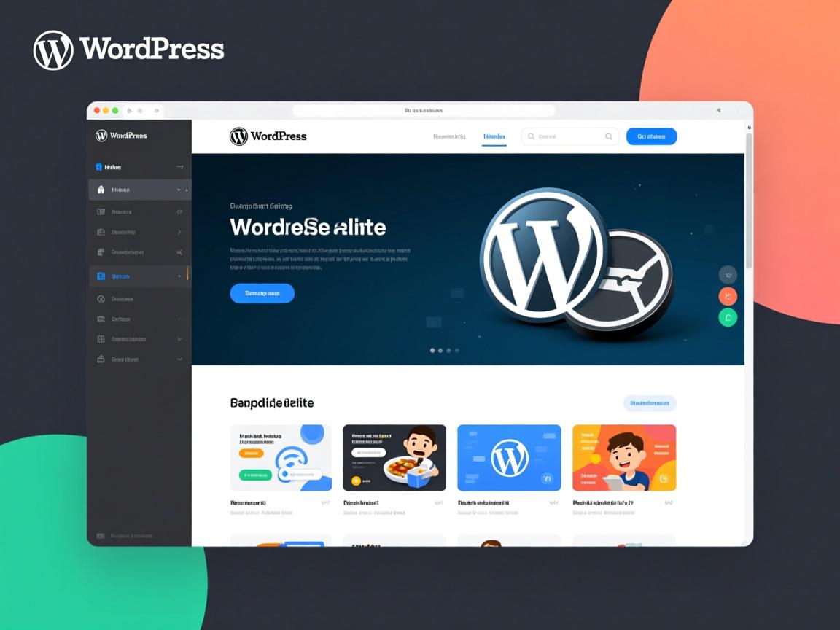The height and width of the screenshot is (630, 840).
Task: Expand the chevron on the third sidebar entry
Action: 179,231
